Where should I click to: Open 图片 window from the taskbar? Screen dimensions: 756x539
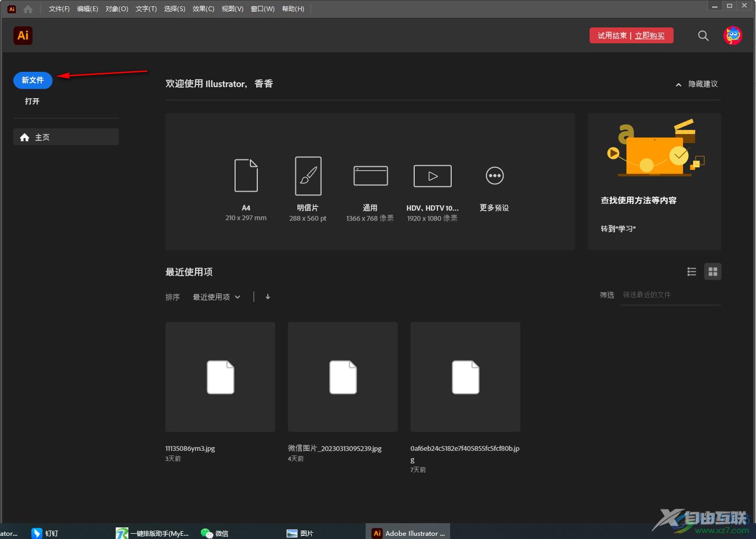(x=300, y=533)
